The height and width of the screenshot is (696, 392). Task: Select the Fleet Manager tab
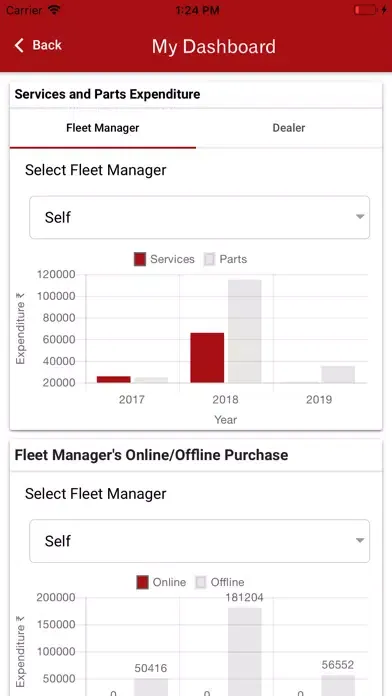103,128
